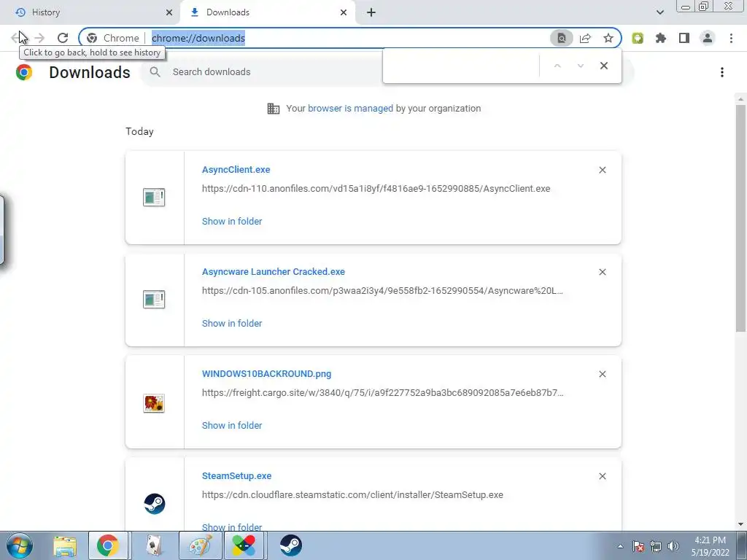Click the browser back arrow button
Screen dimensions: 747x560
coord(16,38)
